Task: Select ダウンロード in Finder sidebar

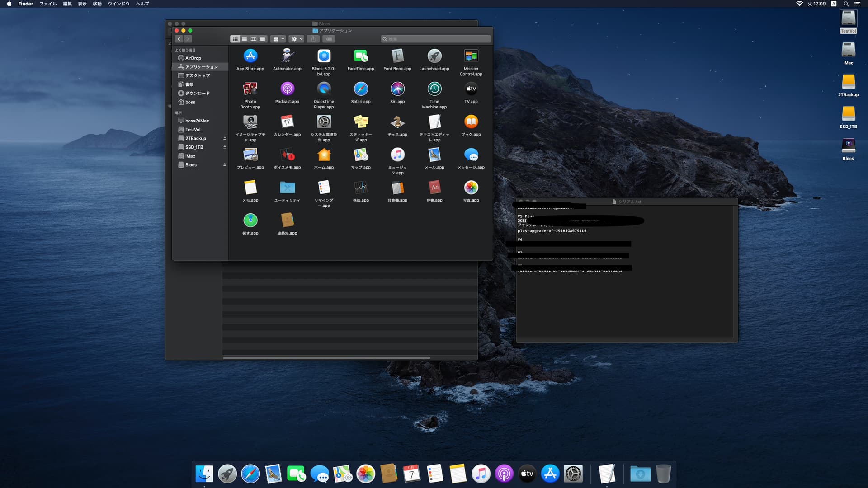Action: 197,94
